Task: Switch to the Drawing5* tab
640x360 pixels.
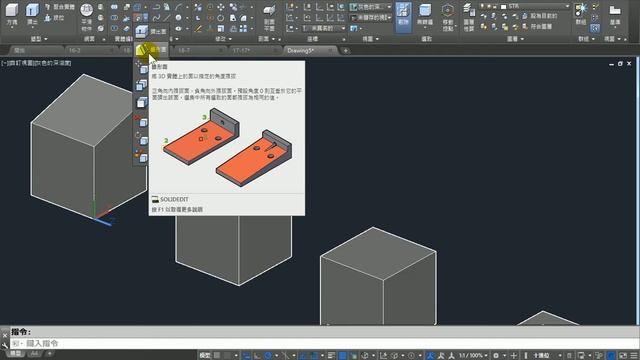Action: click(x=310, y=50)
